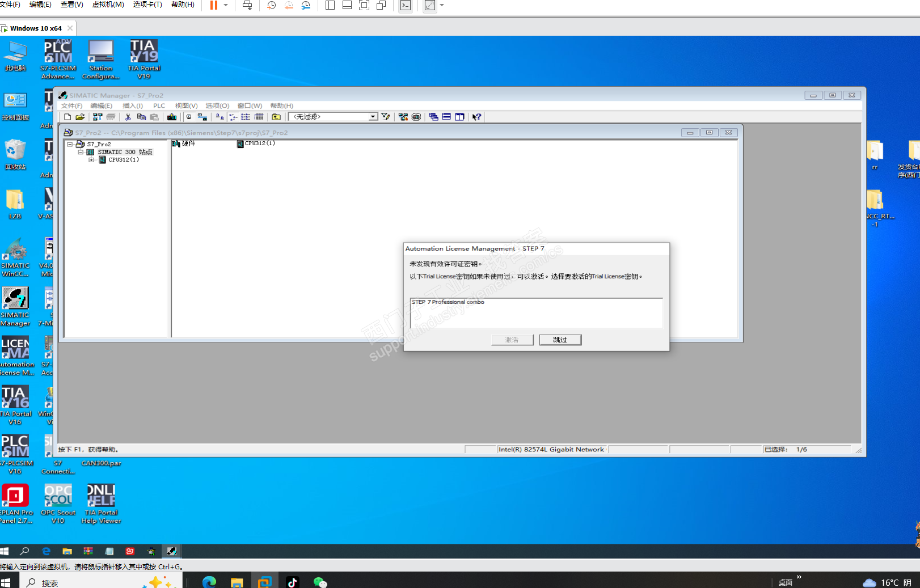Toggle the Offline view toolbar icon
Screen dimensions: 920x588
(189, 117)
